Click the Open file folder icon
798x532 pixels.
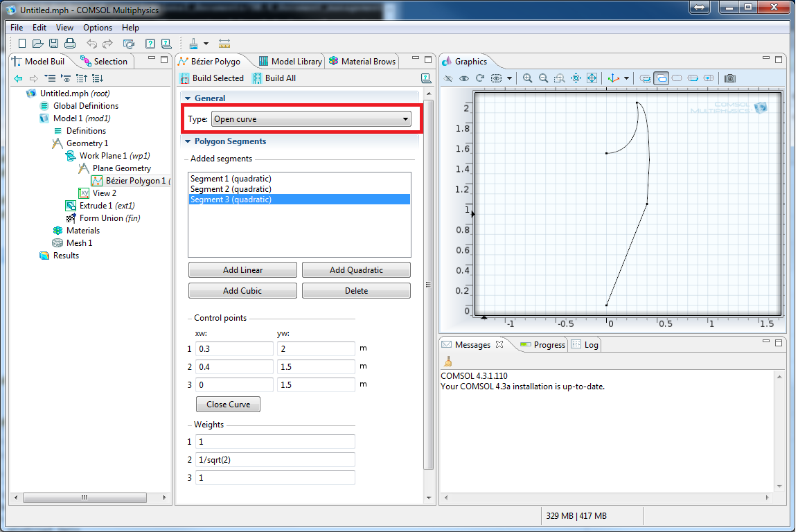tap(37, 44)
